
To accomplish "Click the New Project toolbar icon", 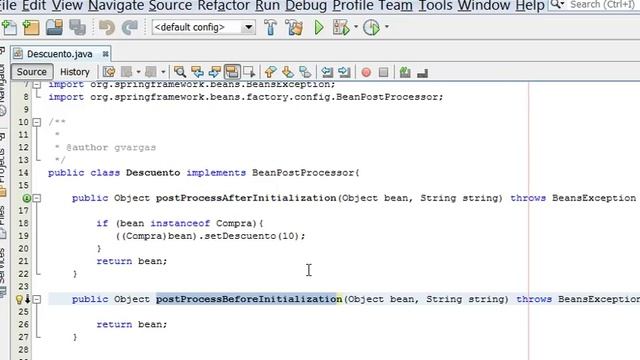I will point(31,27).
